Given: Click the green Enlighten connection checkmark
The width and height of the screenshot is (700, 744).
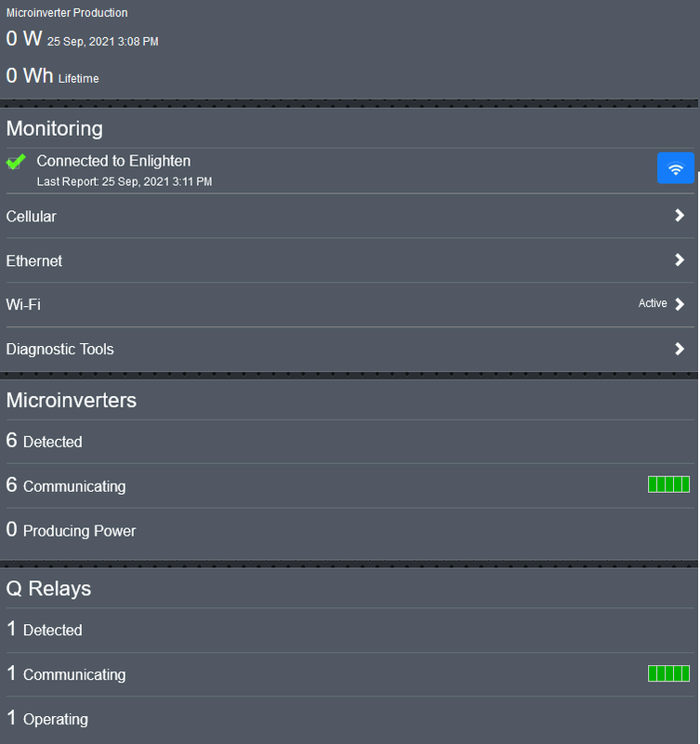Looking at the screenshot, I should pos(15,161).
